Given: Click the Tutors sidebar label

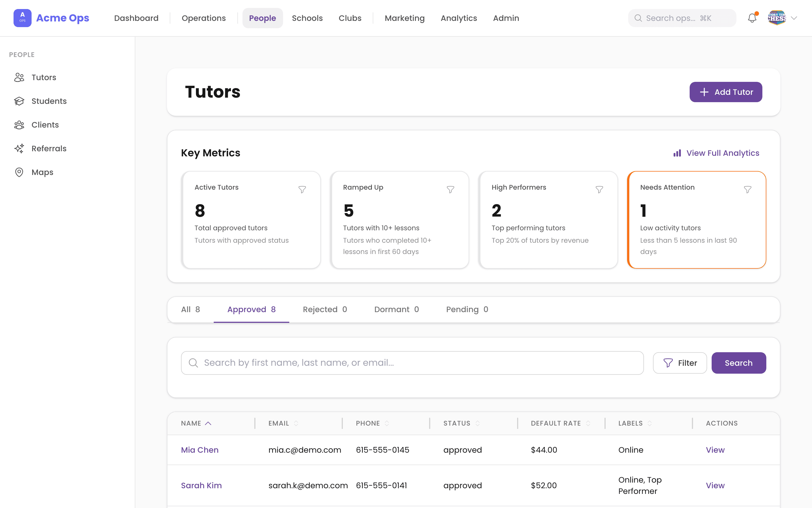Looking at the screenshot, I should (44, 77).
